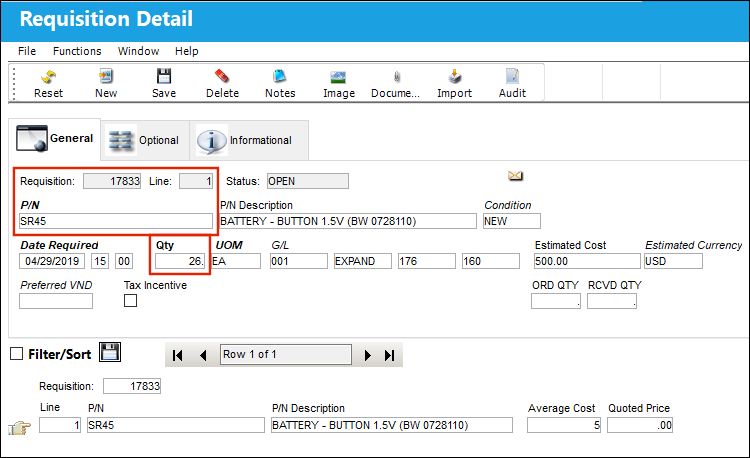The width and height of the screenshot is (750, 458).
Task: Open the Window menu
Action: coord(138,51)
